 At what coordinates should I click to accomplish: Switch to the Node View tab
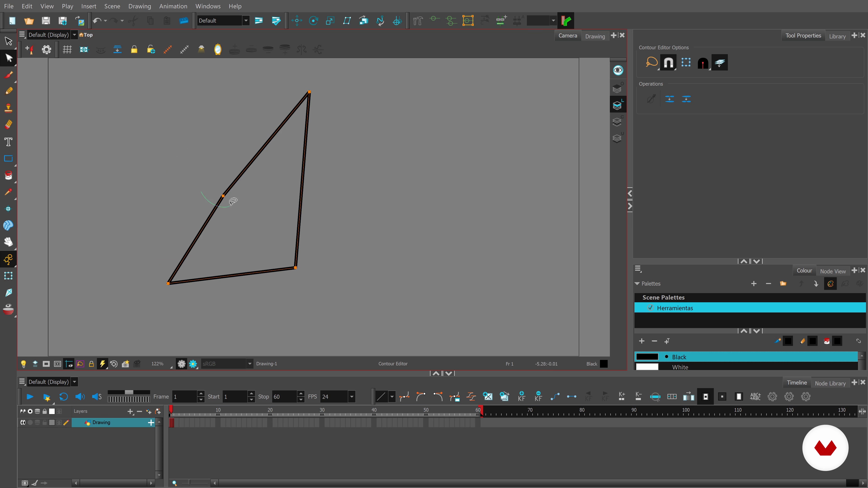(833, 271)
